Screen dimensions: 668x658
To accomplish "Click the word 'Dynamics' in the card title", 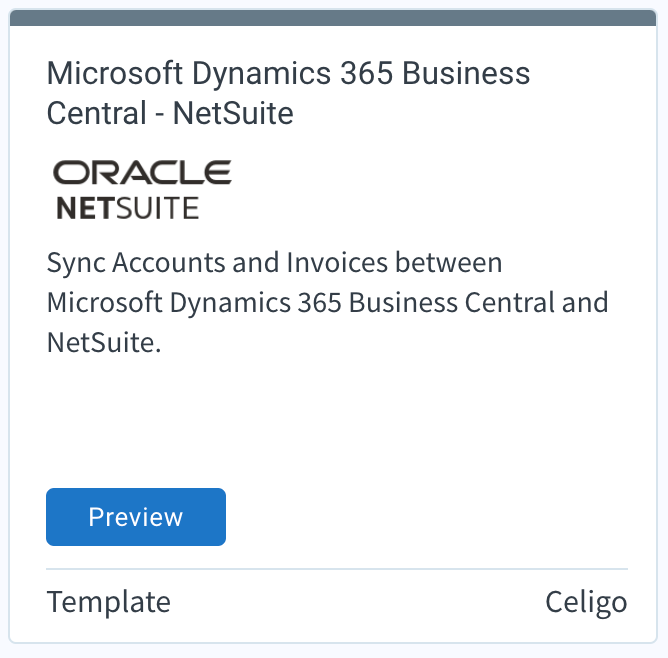I will coord(262,75).
